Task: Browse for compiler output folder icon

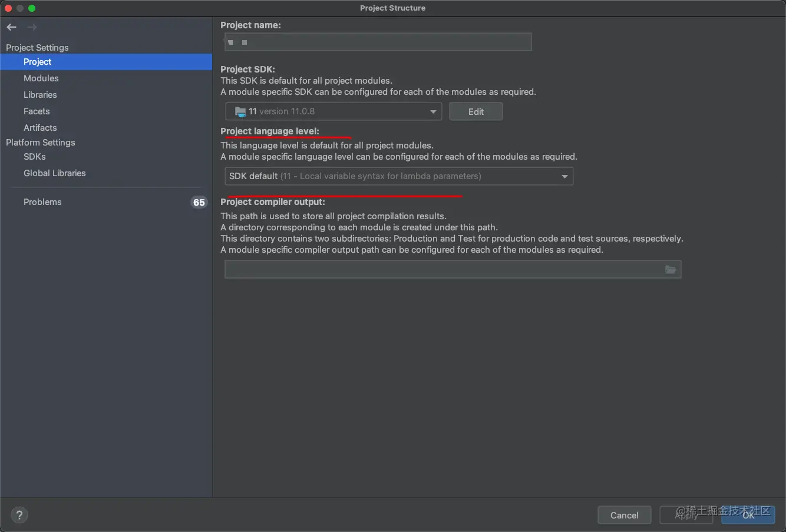Action: point(671,269)
